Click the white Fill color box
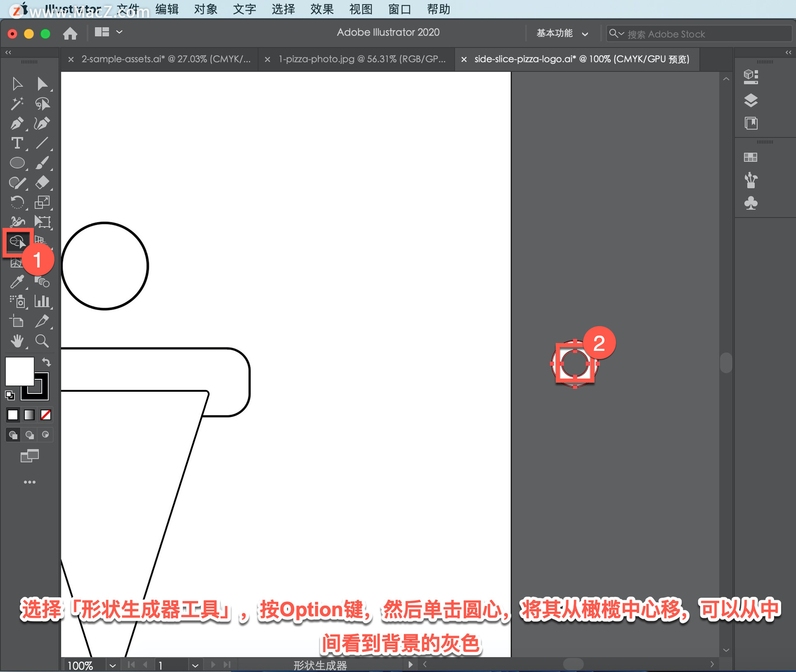The image size is (796, 672). [19, 371]
